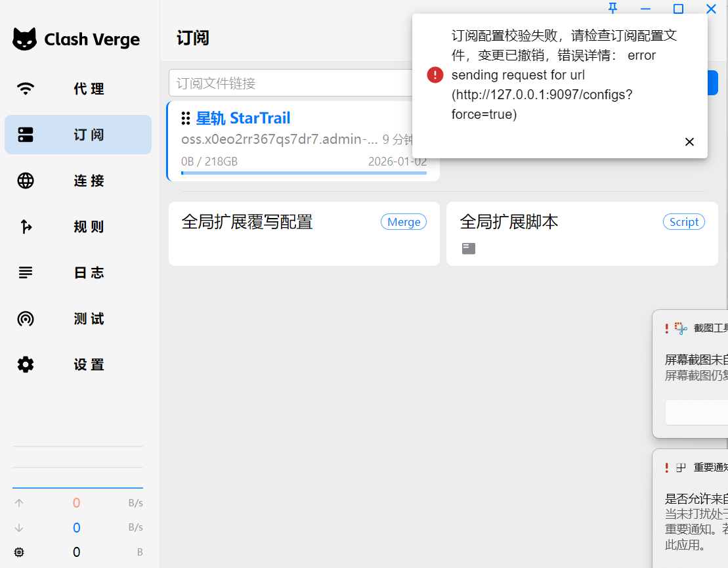Select the 订阅 subscriptions menu item
Image resolution: width=728 pixels, height=568 pixels.
click(x=78, y=135)
